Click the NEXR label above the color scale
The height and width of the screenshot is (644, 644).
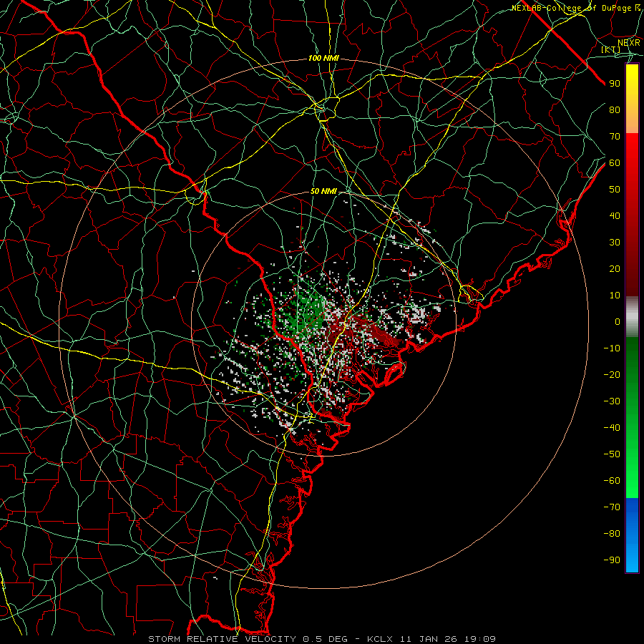click(629, 43)
